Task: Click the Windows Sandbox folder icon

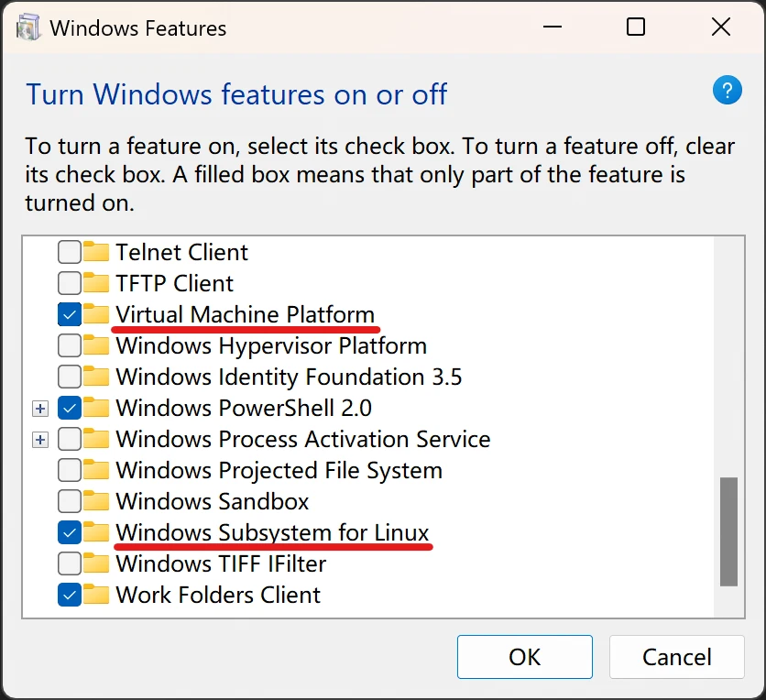Action: [96, 501]
